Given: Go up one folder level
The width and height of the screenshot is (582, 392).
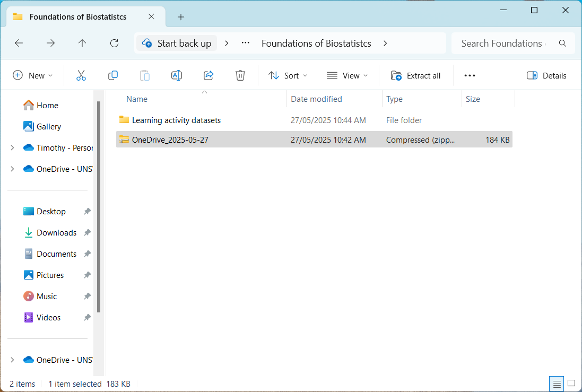Looking at the screenshot, I should pyautogui.click(x=82, y=43).
